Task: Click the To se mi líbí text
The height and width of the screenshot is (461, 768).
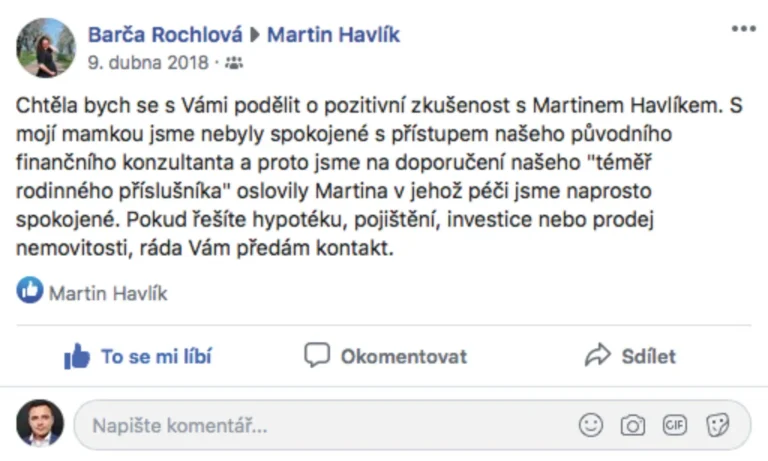Action: pyautogui.click(x=156, y=357)
